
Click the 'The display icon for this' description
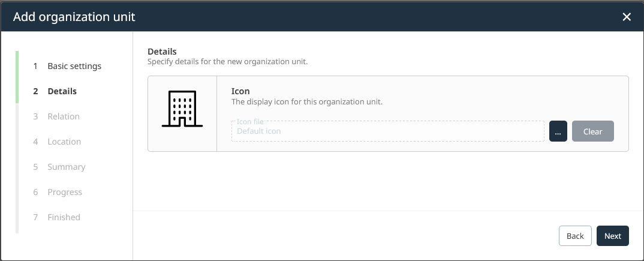306,101
